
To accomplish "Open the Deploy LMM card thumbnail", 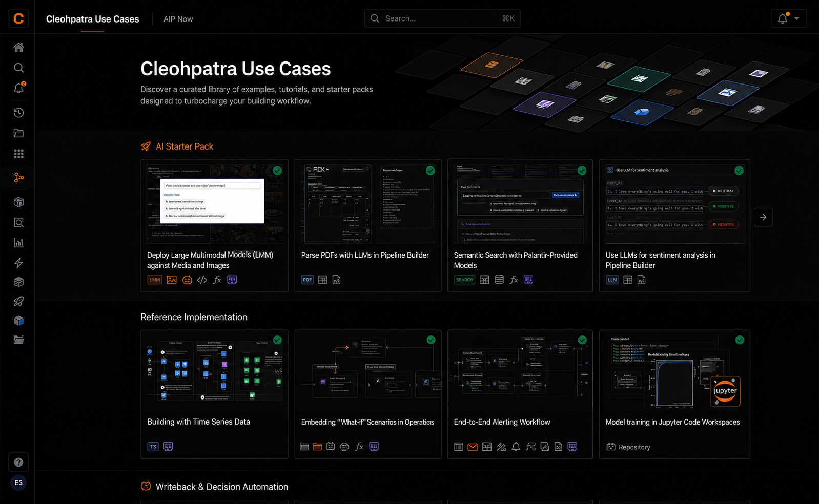I will tap(214, 204).
